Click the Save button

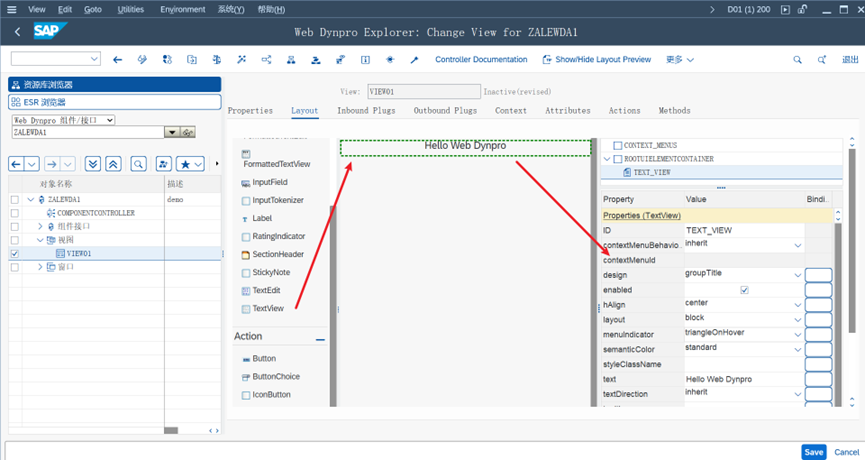(x=814, y=452)
